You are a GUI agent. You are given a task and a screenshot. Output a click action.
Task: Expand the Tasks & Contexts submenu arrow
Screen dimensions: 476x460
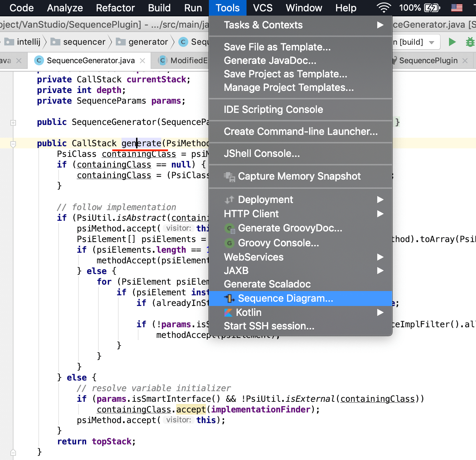coord(380,25)
